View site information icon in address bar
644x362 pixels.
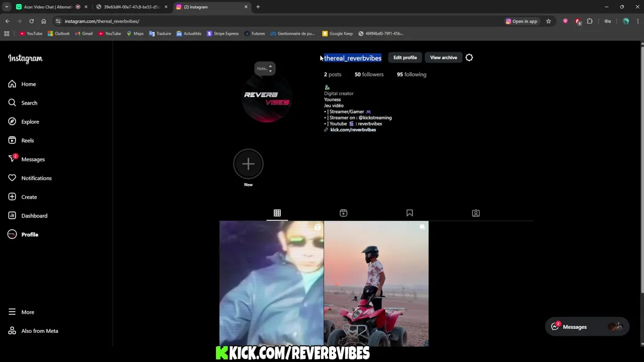point(58,21)
